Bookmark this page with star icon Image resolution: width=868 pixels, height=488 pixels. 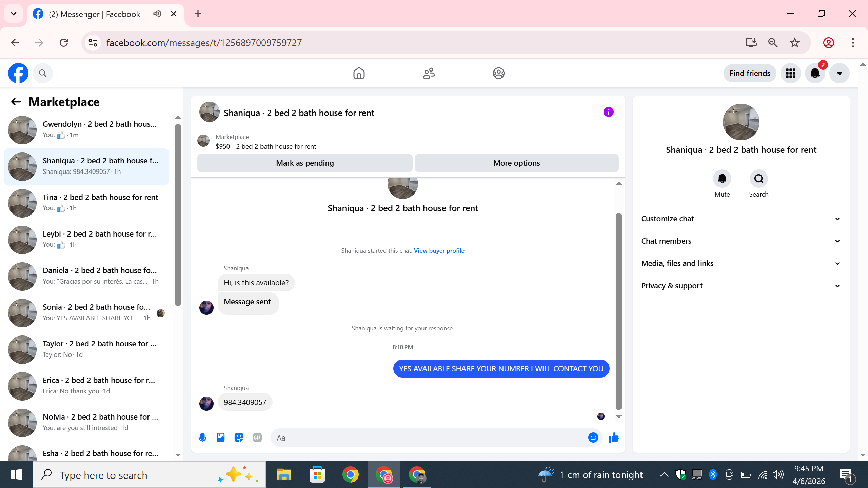pos(795,43)
